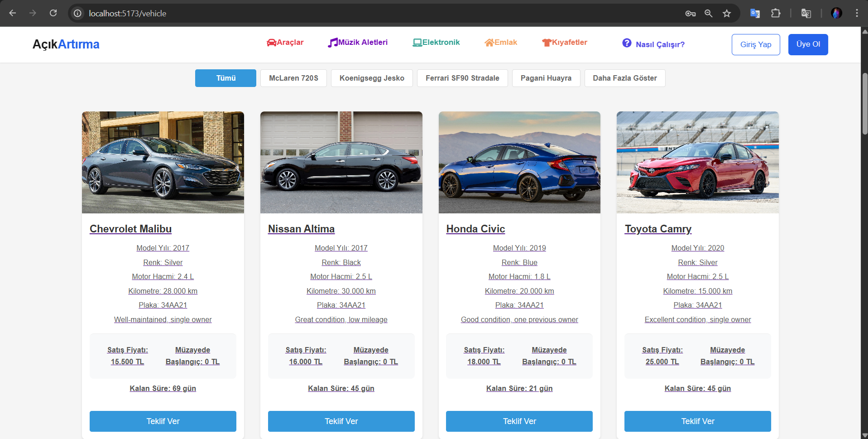
Task: Reload the page with the refresh icon
Action: click(x=53, y=13)
